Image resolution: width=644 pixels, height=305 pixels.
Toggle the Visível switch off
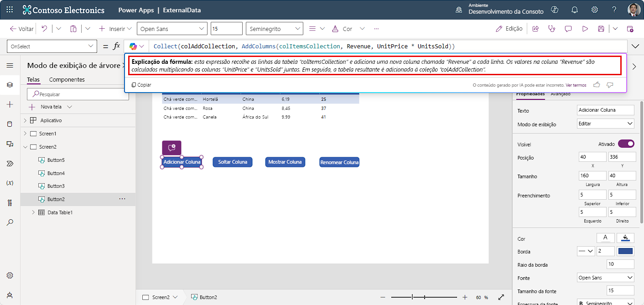pos(626,144)
